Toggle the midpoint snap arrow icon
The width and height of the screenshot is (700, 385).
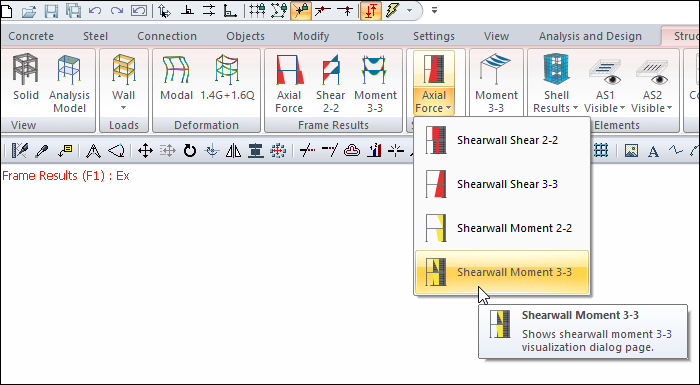tap(346, 11)
